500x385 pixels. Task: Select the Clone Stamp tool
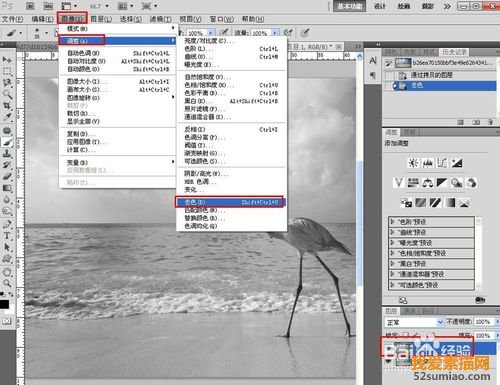(x=7, y=153)
